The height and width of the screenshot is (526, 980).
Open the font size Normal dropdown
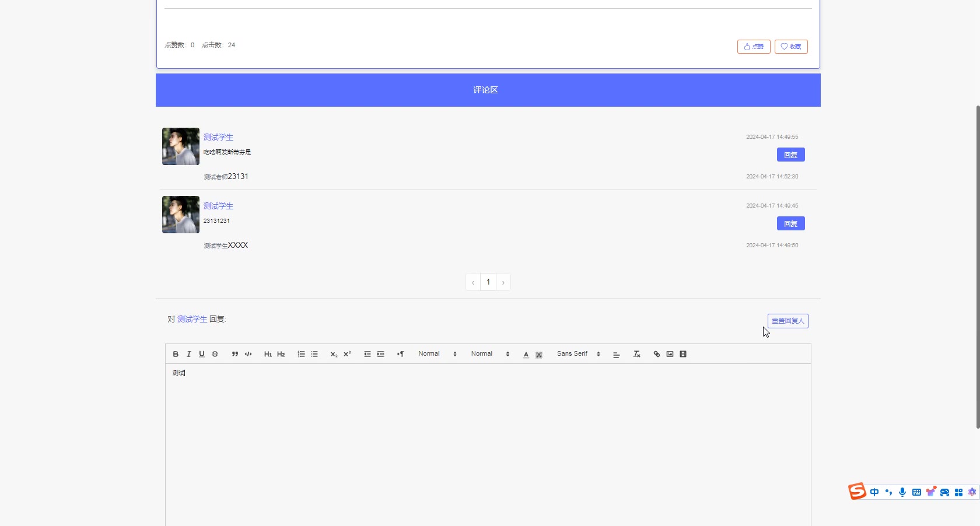point(437,354)
